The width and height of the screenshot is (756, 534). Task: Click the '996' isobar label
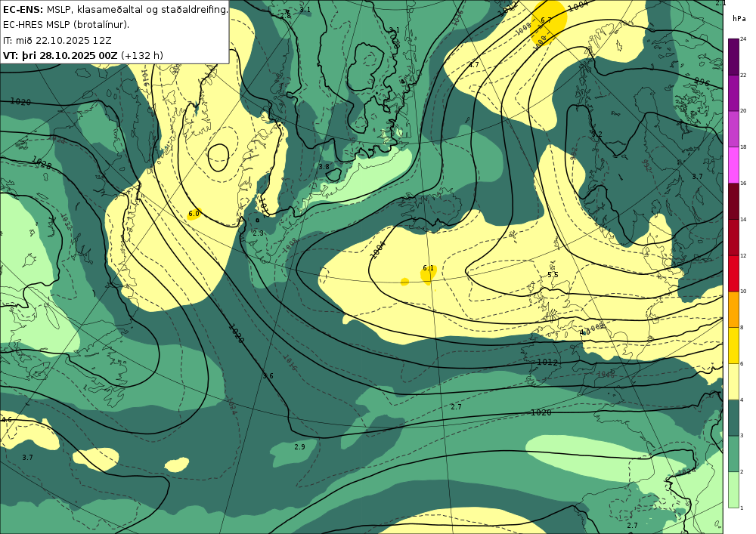(x=702, y=82)
